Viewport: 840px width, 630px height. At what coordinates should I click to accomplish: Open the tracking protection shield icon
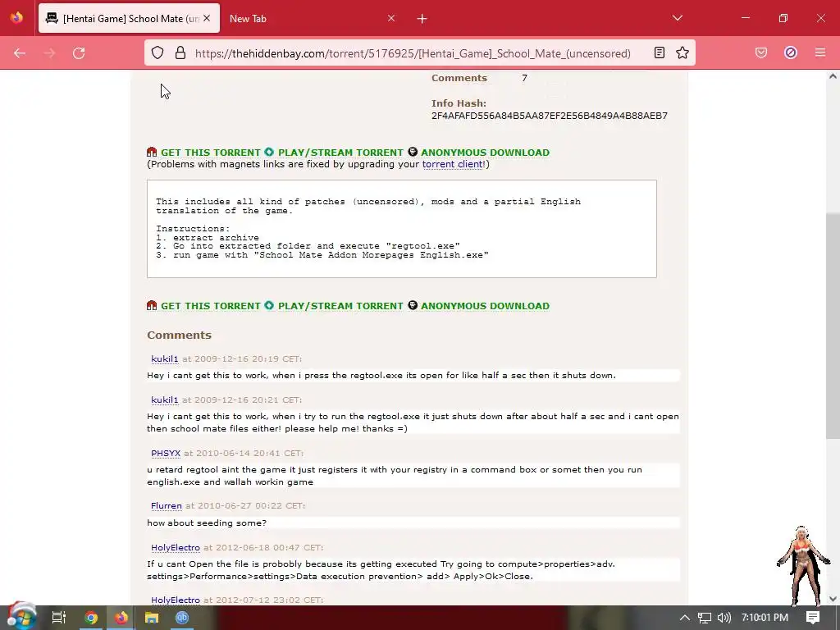coord(157,53)
